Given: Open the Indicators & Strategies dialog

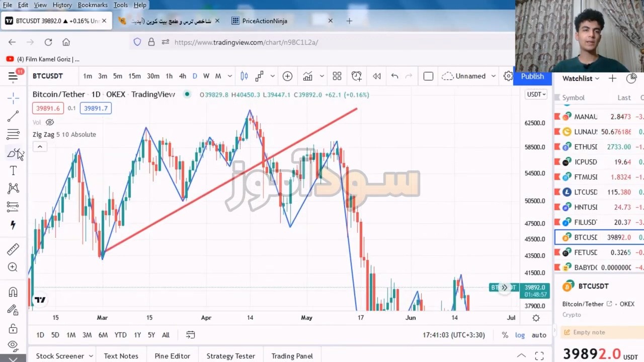Looking at the screenshot, I should pyautogui.click(x=307, y=76).
